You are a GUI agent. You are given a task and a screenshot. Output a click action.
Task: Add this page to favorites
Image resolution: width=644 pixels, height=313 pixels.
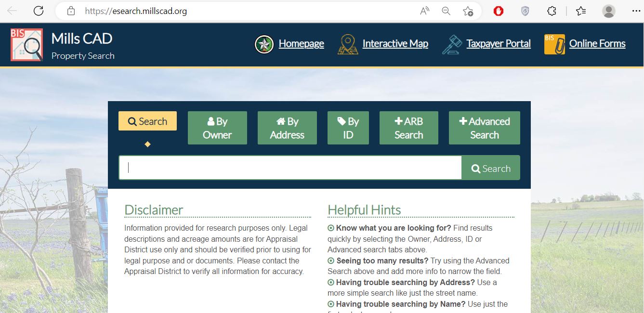point(468,11)
